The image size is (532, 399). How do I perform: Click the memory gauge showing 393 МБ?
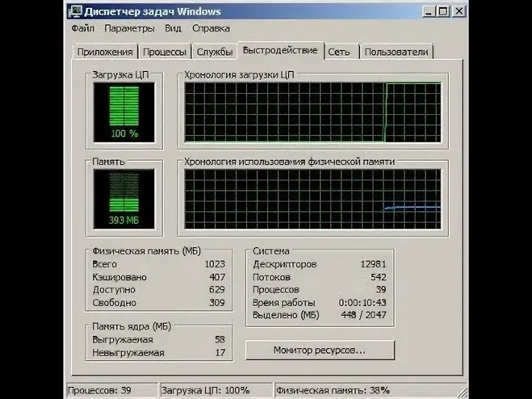click(124, 199)
